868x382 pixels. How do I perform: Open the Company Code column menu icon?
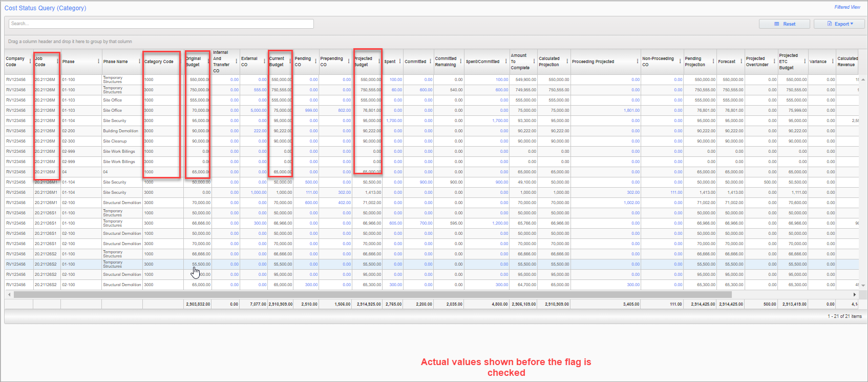tap(30, 62)
